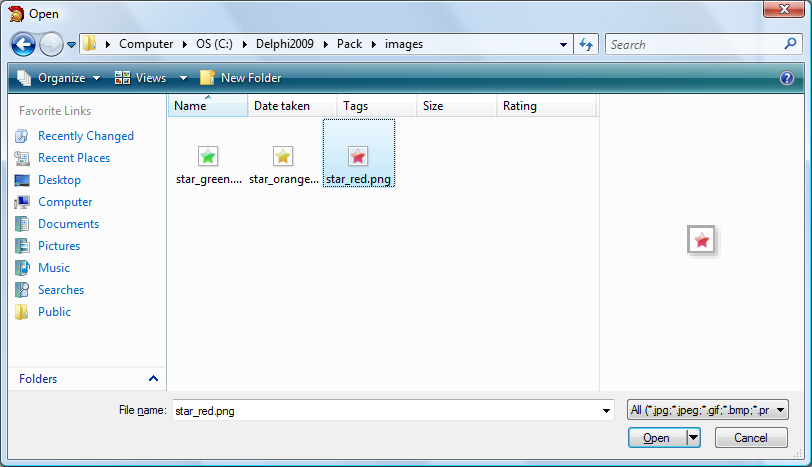
Task: Open the Views dropdown arrow
Action: click(x=183, y=78)
